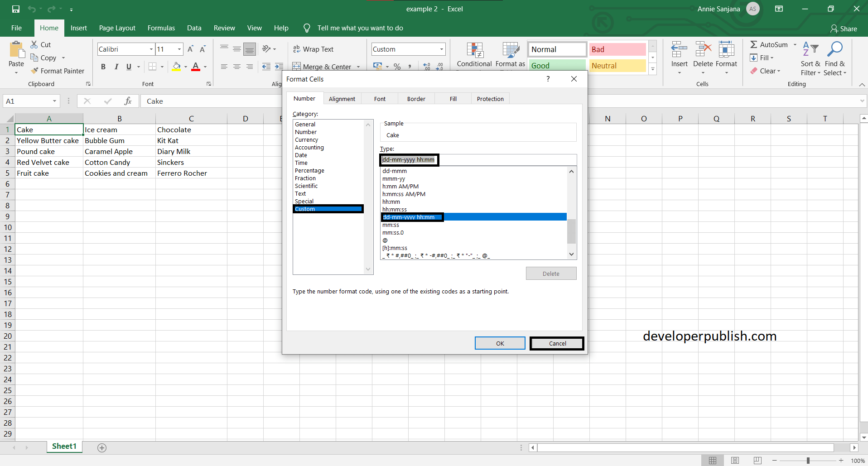
Task: Open the Find & Select magnifier icon
Action: [834, 50]
